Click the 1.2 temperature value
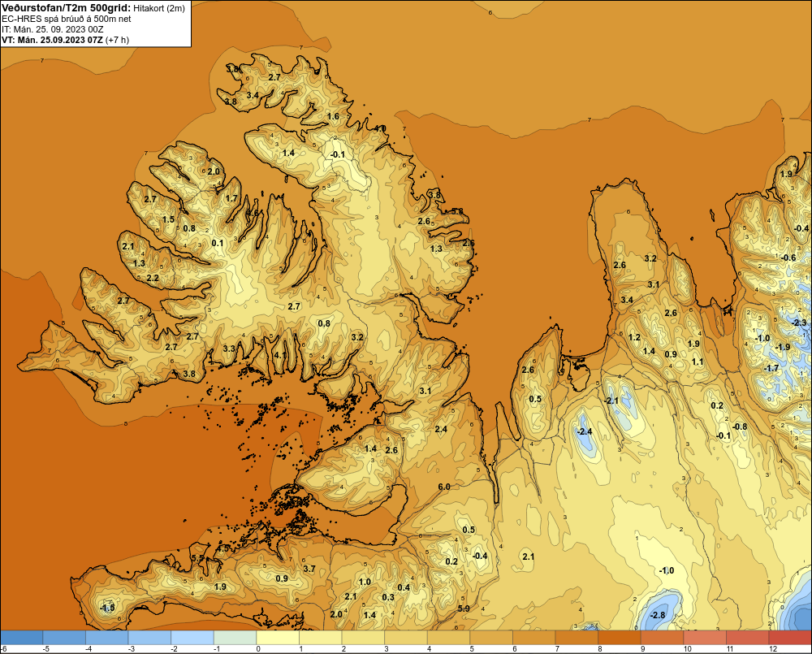The height and width of the screenshot is (654, 812). [634, 337]
